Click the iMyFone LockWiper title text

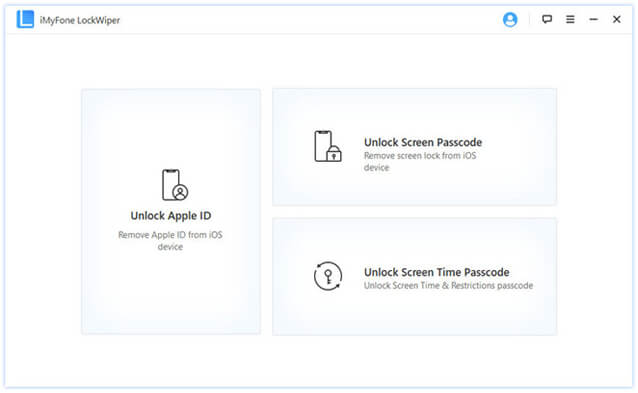pos(80,20)
